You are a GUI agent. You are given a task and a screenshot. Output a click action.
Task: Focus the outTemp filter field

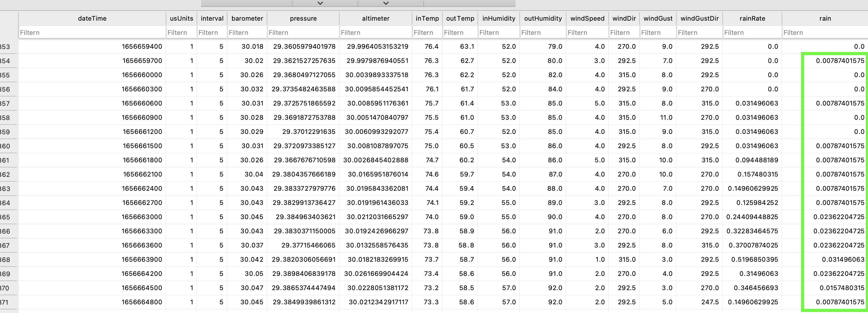tap(460, 32)
